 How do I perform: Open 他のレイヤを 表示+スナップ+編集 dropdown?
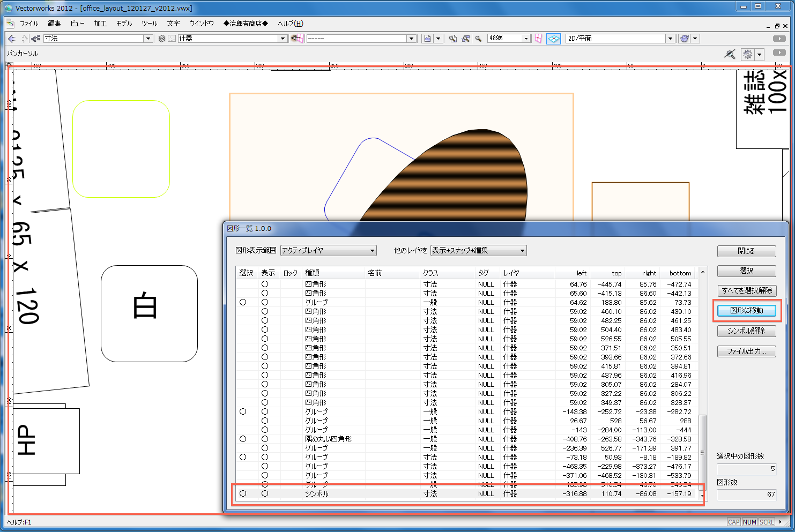[479, 250]
